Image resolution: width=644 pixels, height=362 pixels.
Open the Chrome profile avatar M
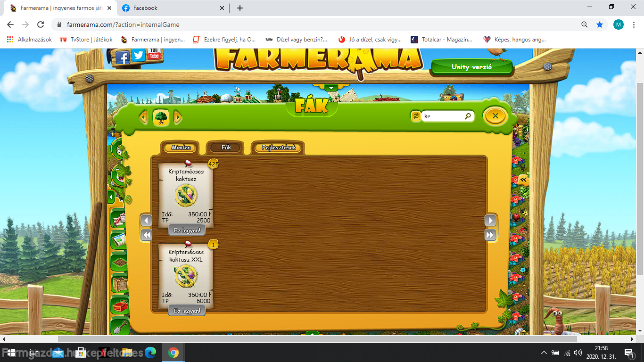point(618,25)
